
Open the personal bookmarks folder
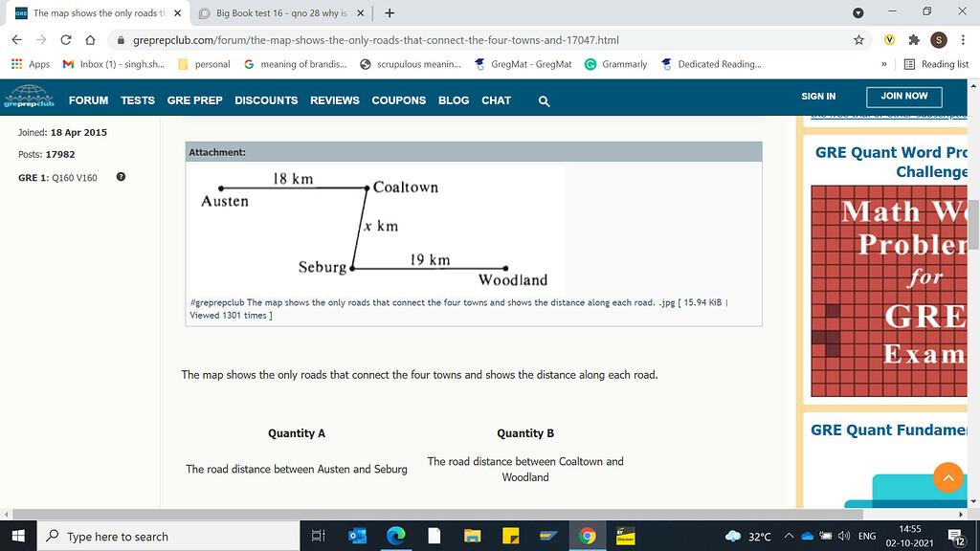[x=205, y=64]
